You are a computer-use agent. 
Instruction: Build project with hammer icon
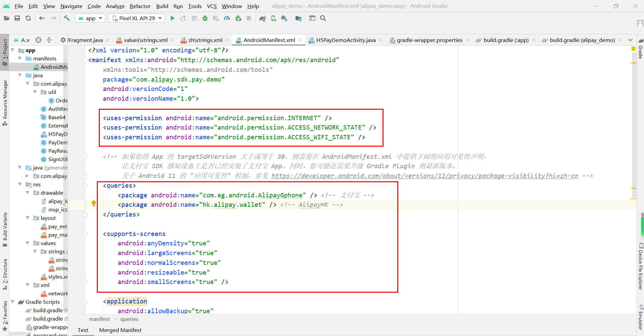pos(67,18)
